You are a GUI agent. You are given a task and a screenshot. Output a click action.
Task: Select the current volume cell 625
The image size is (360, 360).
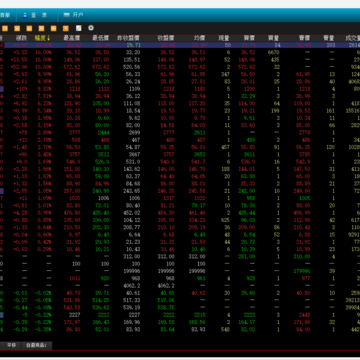(226, 220)
